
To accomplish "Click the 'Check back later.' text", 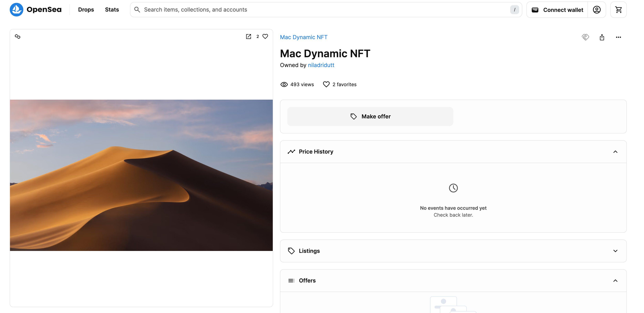I will 453,215.
